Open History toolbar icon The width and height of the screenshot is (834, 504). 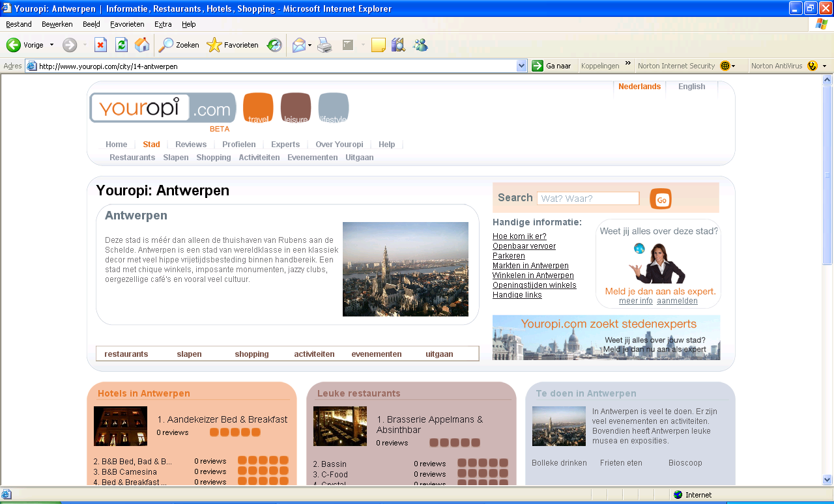click(274, 45)
